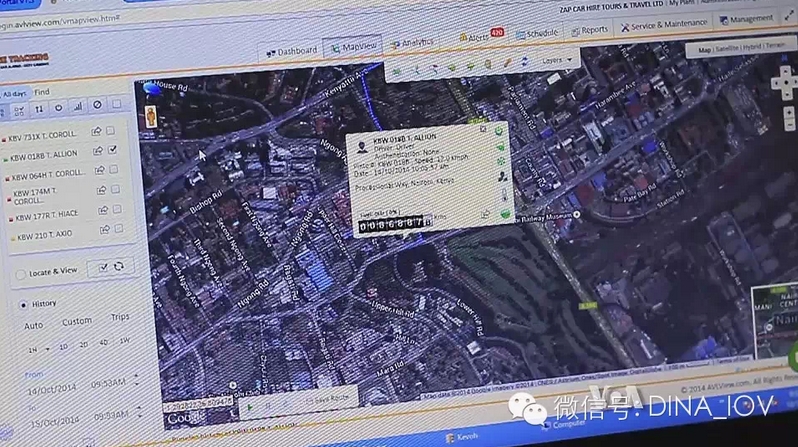The image size is (798, 447).
Task: Open the 1H duration dropdown
Action: click(x=39, y=350)
